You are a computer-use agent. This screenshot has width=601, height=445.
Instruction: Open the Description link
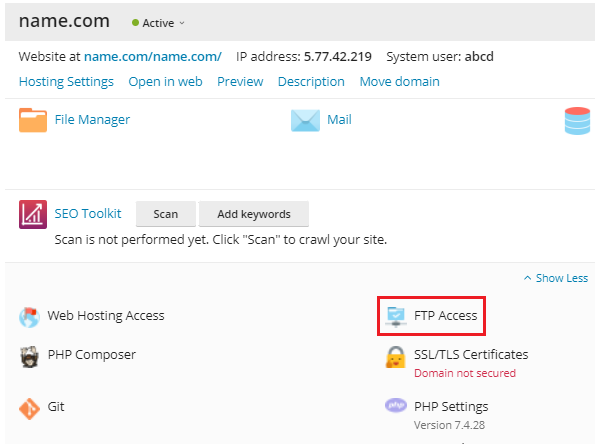tap(311, 82)
